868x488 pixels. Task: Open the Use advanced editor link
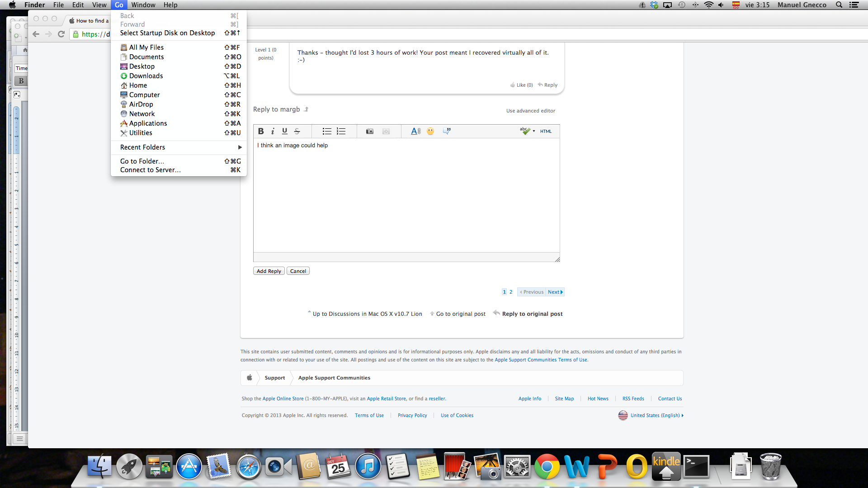530,111
